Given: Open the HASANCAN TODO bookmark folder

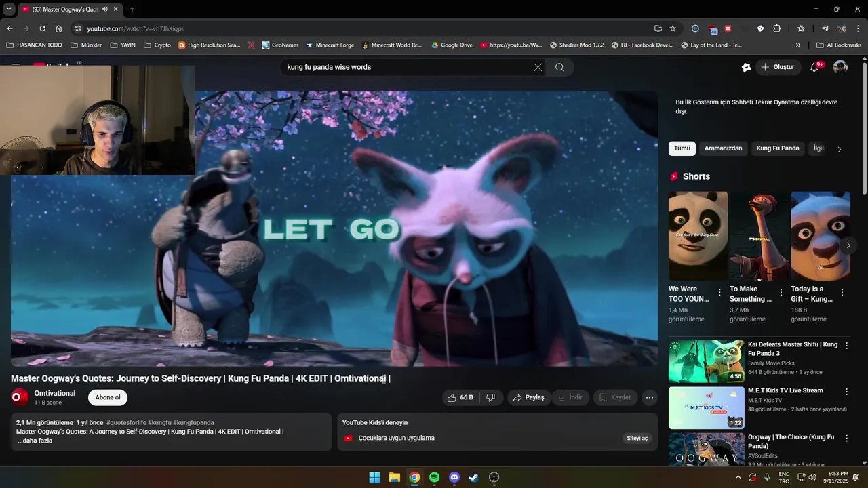Looking at the screenshot, I should [x=34, y=45].
